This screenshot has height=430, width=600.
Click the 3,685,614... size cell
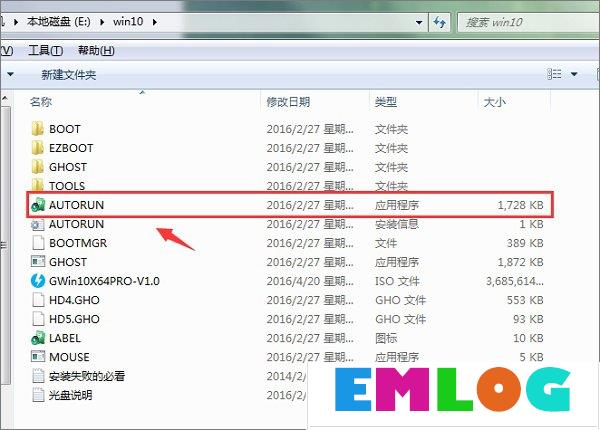click(x=515, y=281)
